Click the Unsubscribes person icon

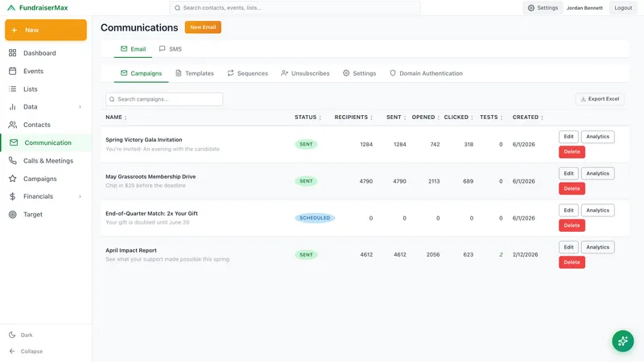click(284, 73)
